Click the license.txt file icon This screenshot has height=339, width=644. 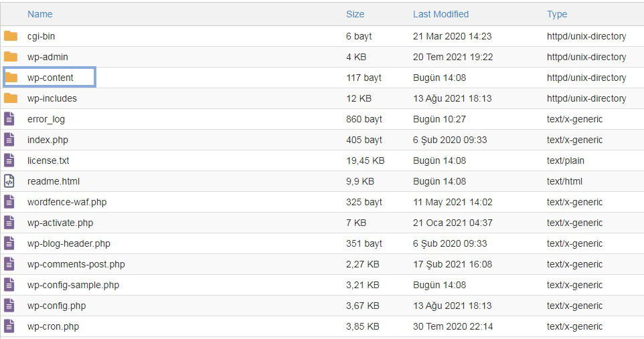(x=9, y=160)
